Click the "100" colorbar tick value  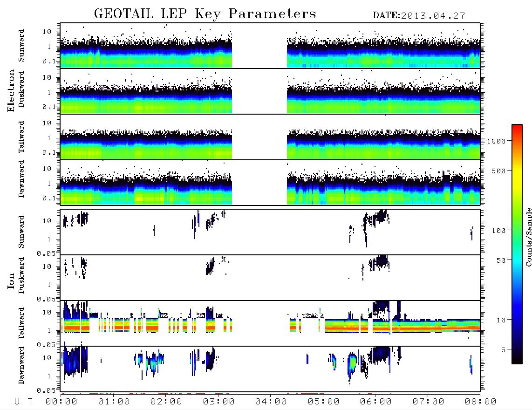498,231
